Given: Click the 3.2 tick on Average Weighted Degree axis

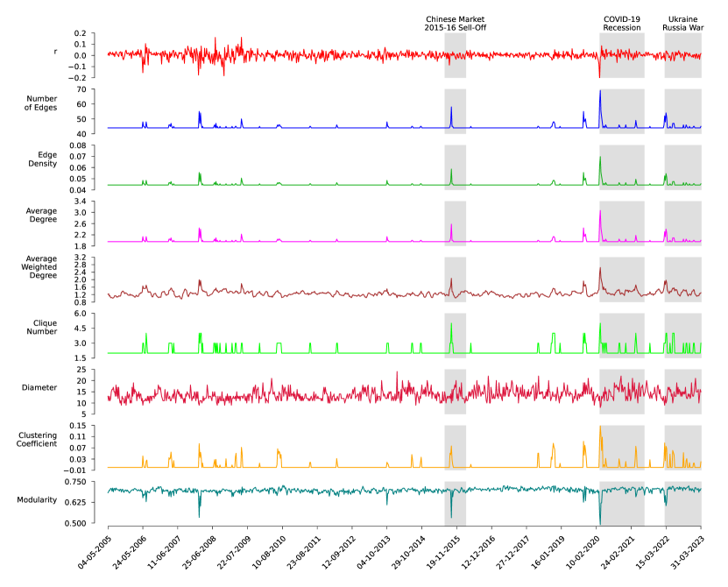Looking at the screenshot, I should [81, 258].
